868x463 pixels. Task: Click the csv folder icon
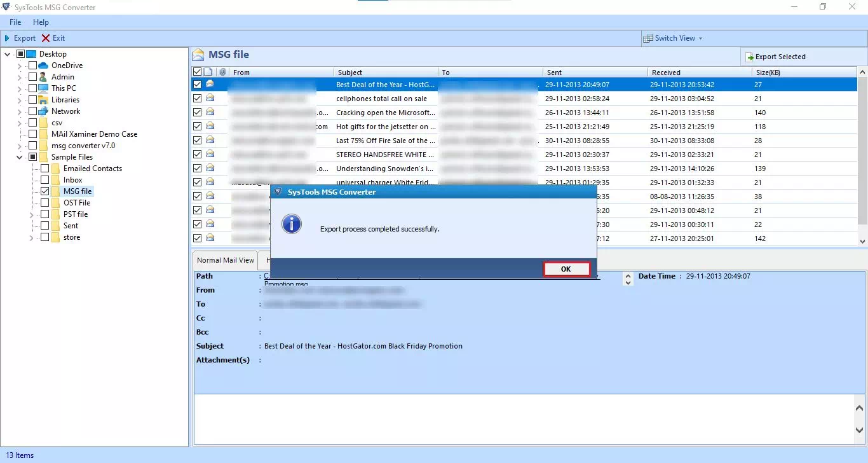click(x=43, y=123)
